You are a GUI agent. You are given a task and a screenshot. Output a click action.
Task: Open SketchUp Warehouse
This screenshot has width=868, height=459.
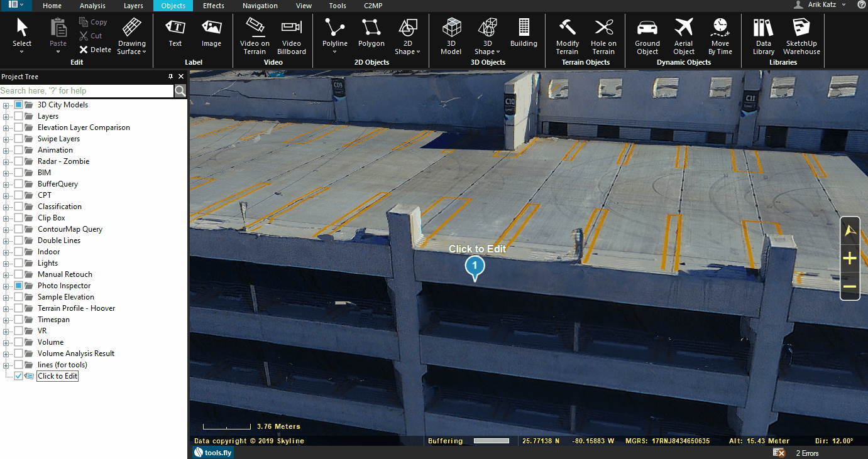[801, 36]
